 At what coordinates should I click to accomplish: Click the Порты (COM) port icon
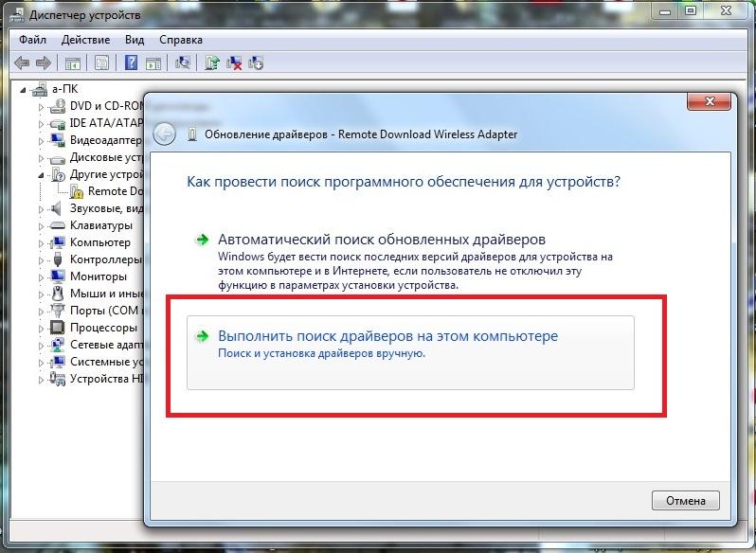[58, 311]
